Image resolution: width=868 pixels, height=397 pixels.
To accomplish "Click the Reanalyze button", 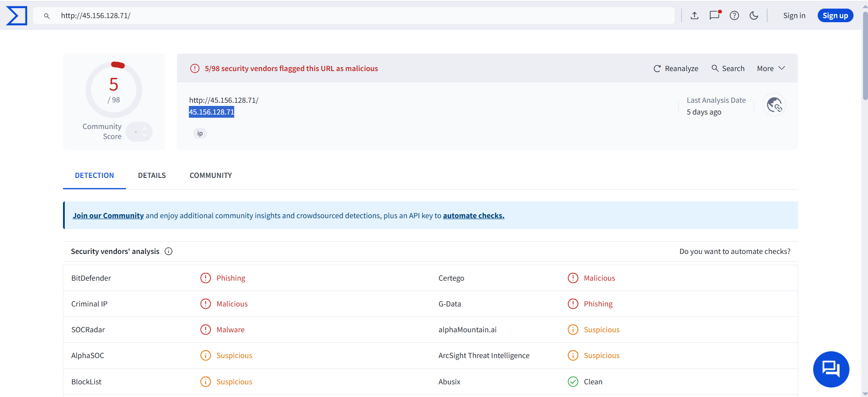I will (675, 68).
